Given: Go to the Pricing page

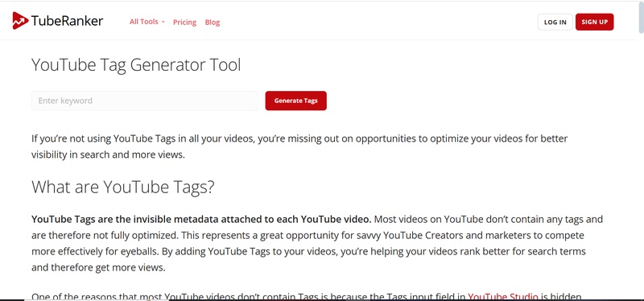Looking at the screenshot, I should tap(184, 23).
